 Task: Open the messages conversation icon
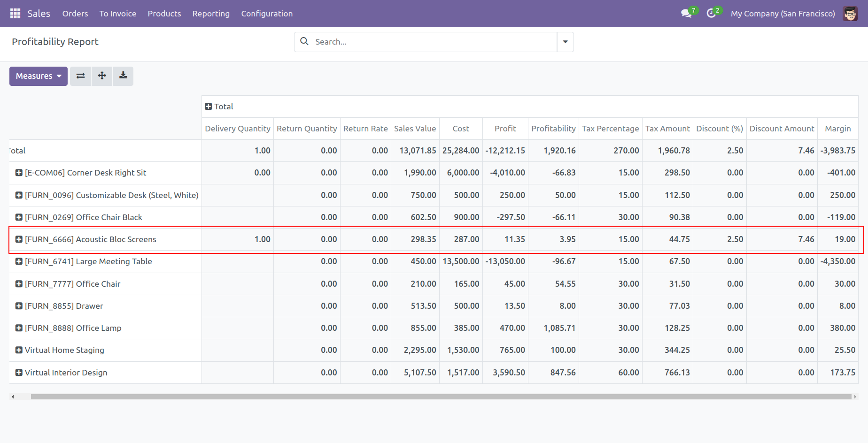[x=686, y=14]
